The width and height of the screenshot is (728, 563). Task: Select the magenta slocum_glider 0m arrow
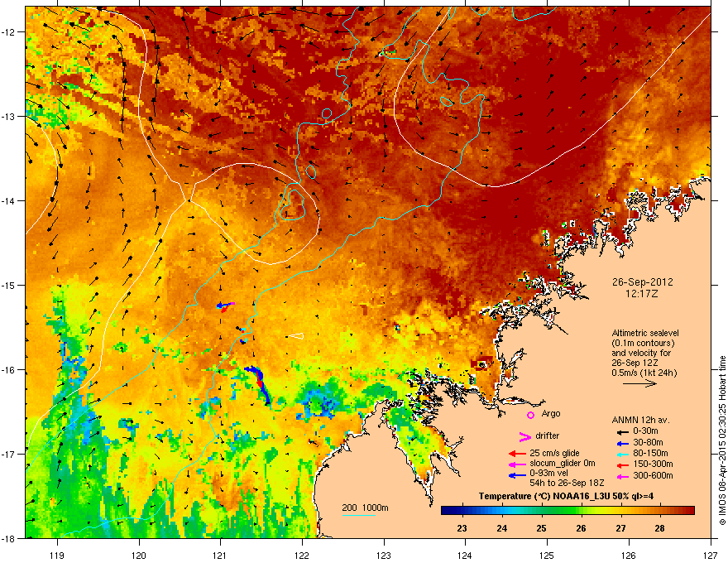[x=517, y=464]
